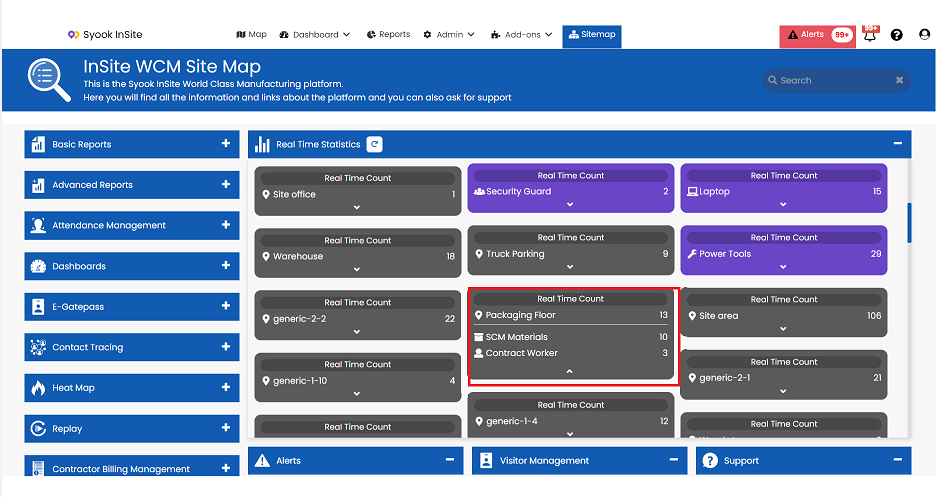The height and width of the screenshot is (497, 947).
Task: Collapse the Support panel
Action: click(897, 460)
